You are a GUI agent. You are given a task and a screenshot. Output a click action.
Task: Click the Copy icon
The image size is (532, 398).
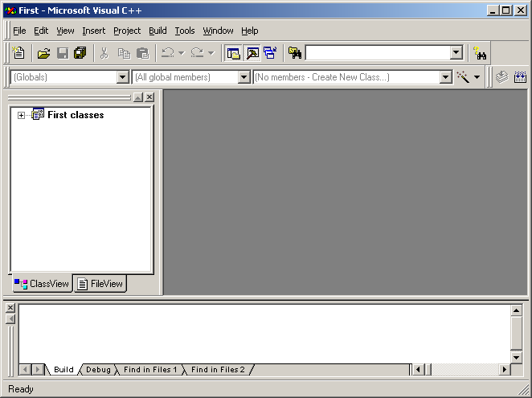[x=124, y=53]
